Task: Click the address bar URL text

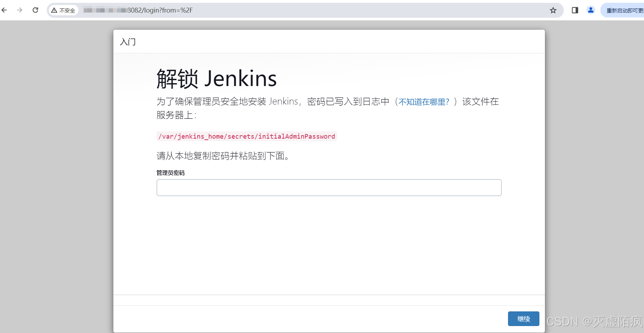Action: pyautogui.click(x=138, y=10)
